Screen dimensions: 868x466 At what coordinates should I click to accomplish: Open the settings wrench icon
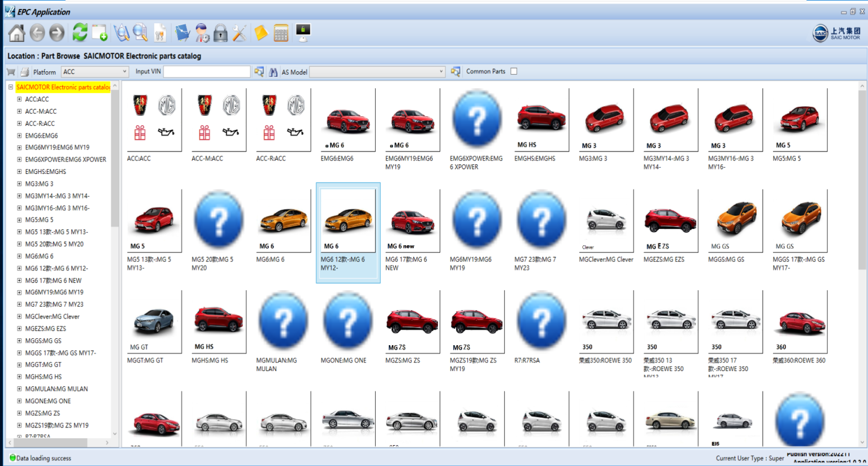click(x=238, y=33)
